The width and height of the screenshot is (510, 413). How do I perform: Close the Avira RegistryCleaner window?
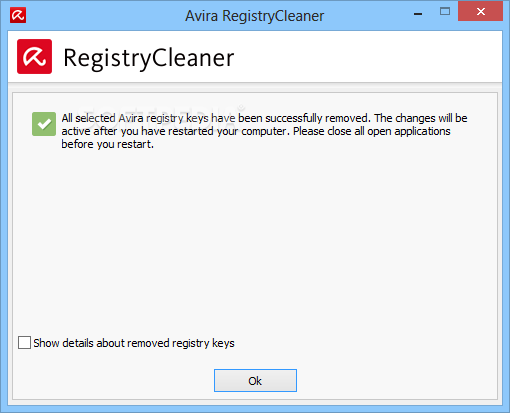(x=480, y=11)
